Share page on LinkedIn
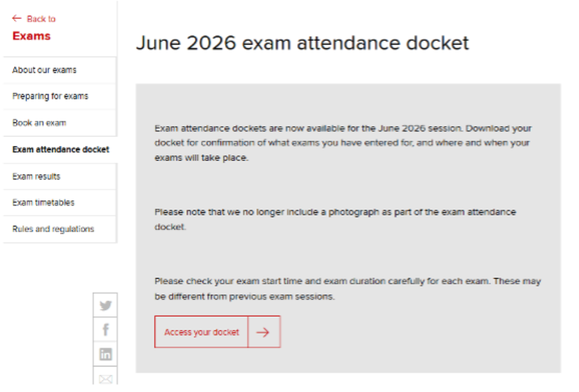Screen dimensions: 579x392 click(105, 354)
